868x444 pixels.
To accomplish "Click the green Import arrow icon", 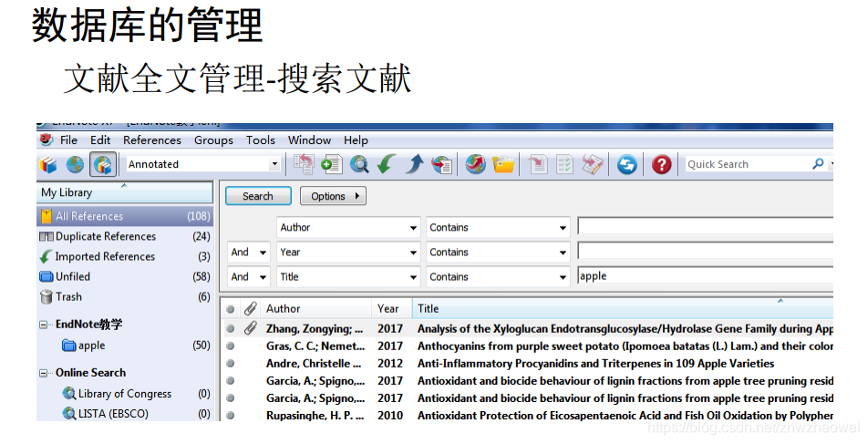I will [x=387, y=164].
